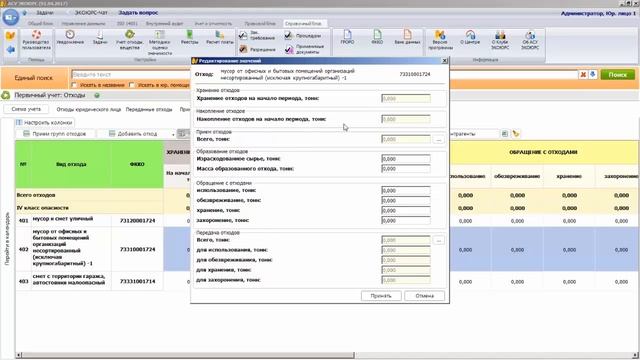Open Переданные отходы tab
Viewport: 640px width, 360px height.
point(149,109)
